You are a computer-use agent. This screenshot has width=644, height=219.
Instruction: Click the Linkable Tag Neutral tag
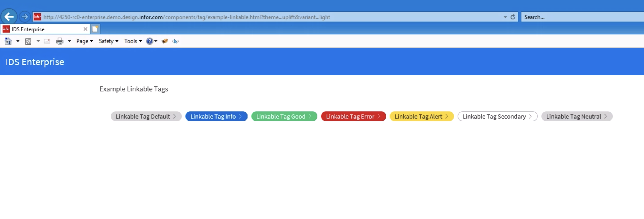coord(577,117)
